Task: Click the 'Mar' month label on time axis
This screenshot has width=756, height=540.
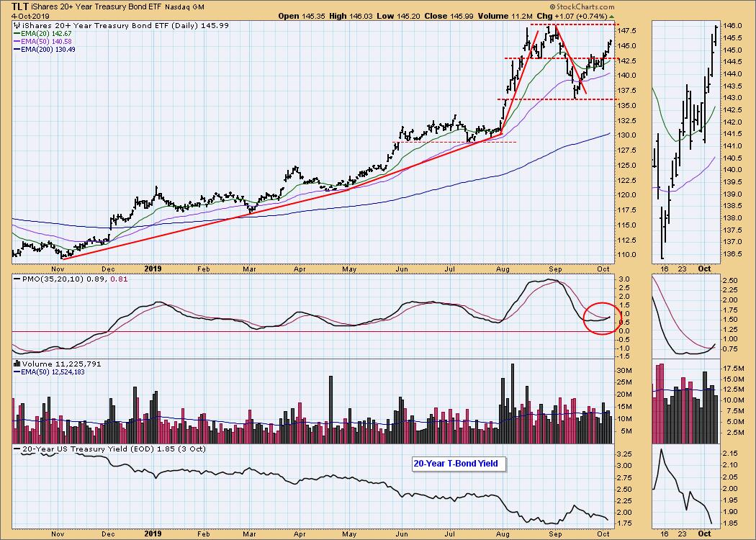Action: pyautogui.click(x=249, y=269)
